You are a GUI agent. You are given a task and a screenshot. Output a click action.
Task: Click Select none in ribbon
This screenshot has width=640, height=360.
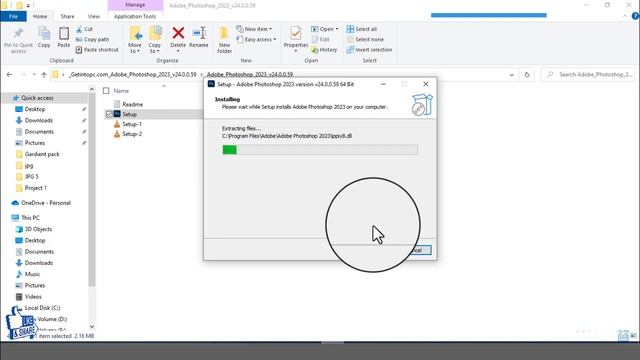pos(365,39)
